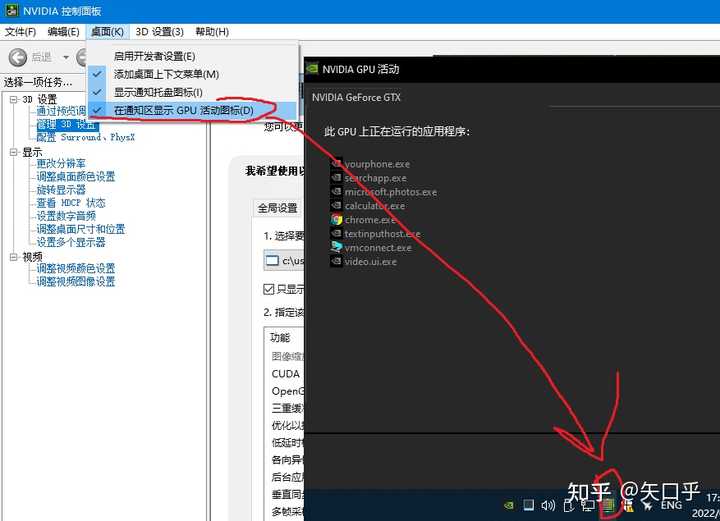Select the microsoft.photos.exe icon
The width and height of the screenshot is (720, 521).
point(337,191)
